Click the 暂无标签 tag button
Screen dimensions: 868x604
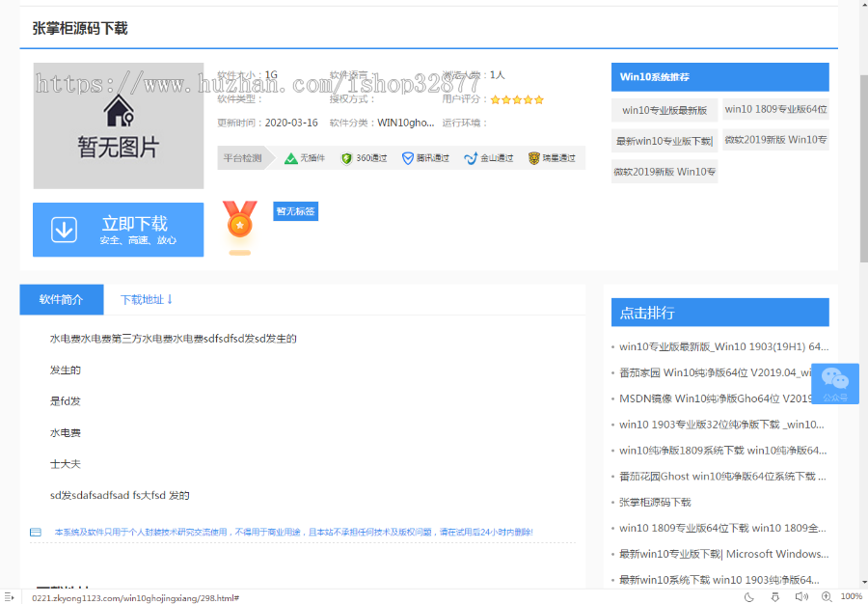pyautogui.click(x=295, y=210)
